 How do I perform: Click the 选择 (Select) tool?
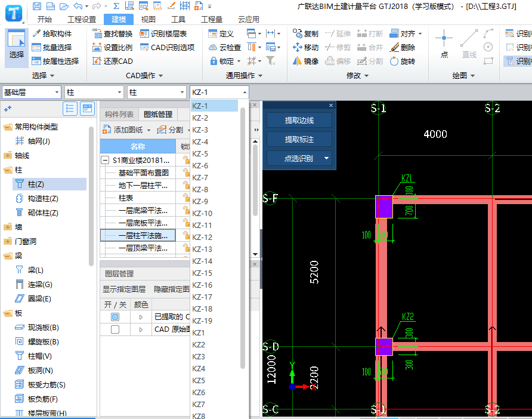(16, 48)
